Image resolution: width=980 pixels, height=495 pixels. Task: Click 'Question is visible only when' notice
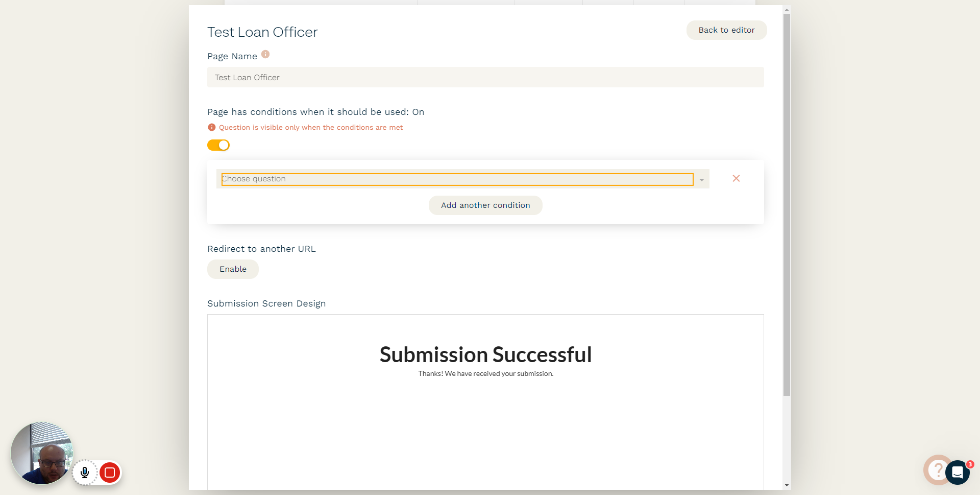click(x=311, y=127)
